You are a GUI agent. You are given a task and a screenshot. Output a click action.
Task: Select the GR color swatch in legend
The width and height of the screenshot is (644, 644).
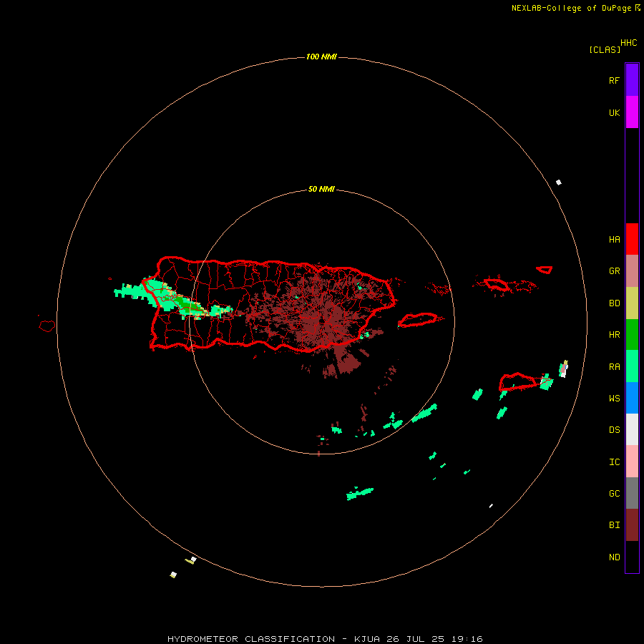tap(632, 271)
